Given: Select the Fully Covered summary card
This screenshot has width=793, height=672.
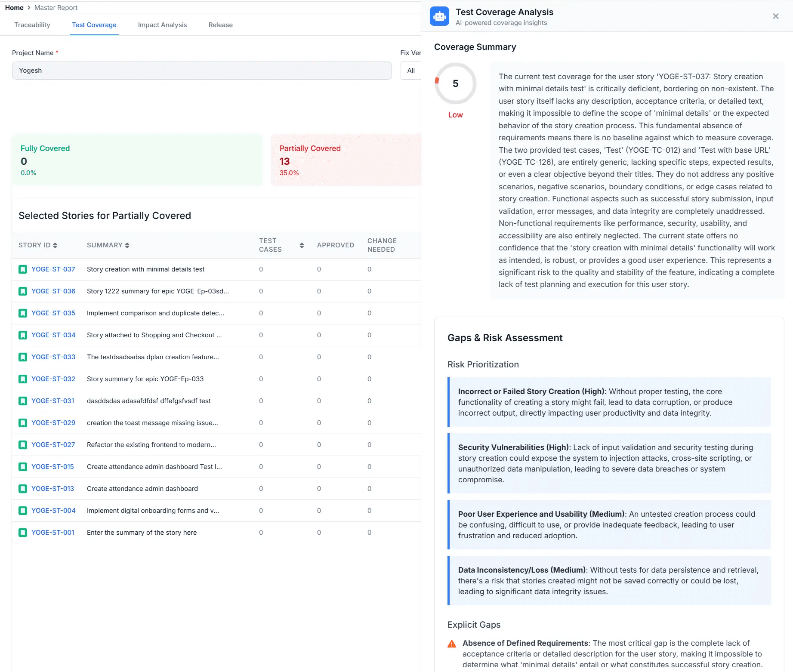Looking at the screenshot, I should [x=137, y=160].
